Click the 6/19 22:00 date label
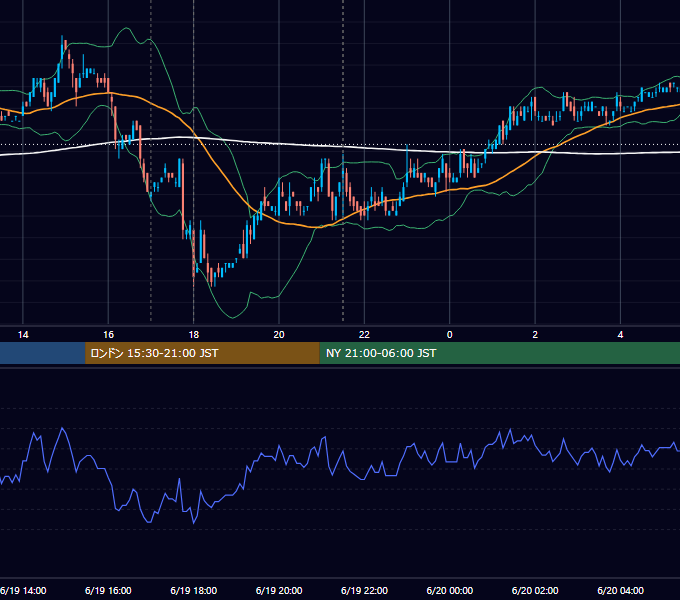The width and height of the screenshot is (680, 600). pyautogui.click(x=364, y=590)
